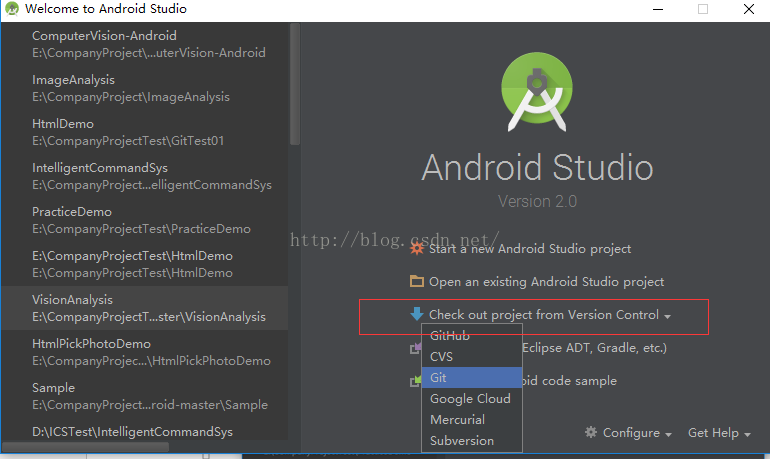
Task: Click the vertical scrollbar of recent projects
Action: 295,84
